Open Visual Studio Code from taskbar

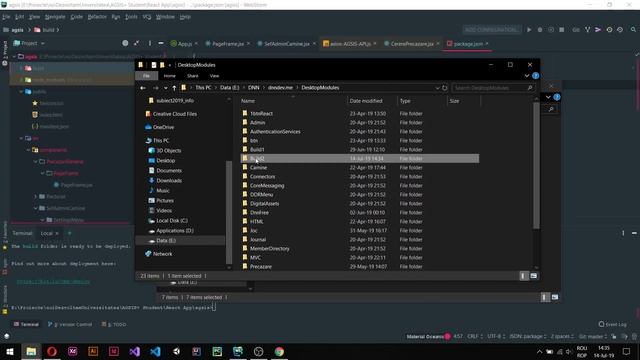(x=155, y=351)
